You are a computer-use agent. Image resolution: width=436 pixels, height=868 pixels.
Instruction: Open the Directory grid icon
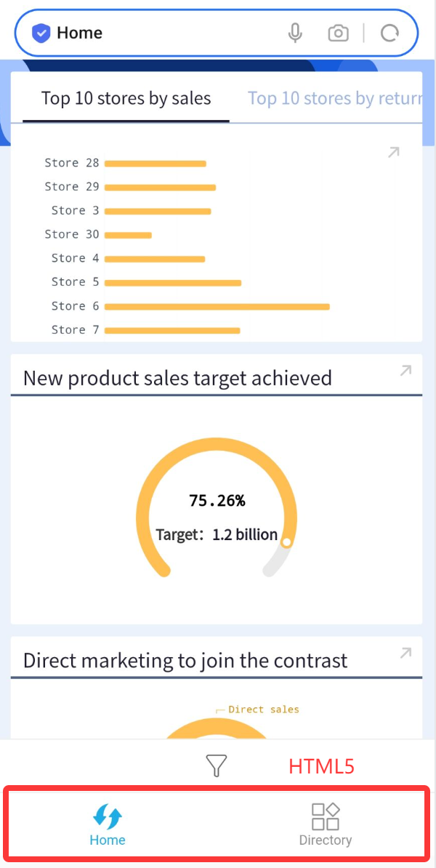[325, 817]
